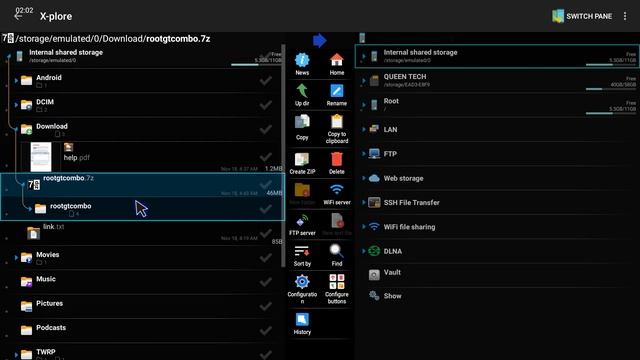Mark the Android folder checkmark
This screenshot has height=360, width=640.
pyautogui.click(x=266, y=80)
